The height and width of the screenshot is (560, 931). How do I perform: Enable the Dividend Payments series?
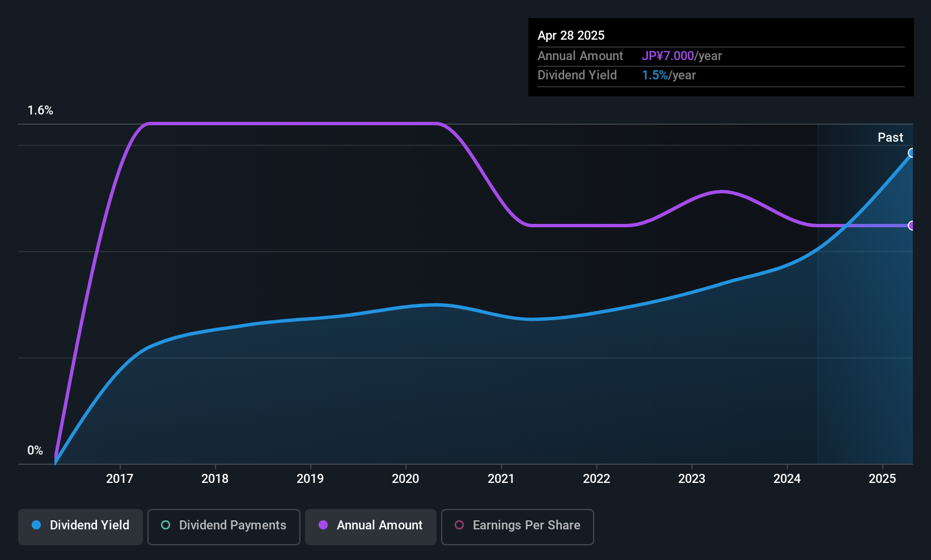click(232, 525)
